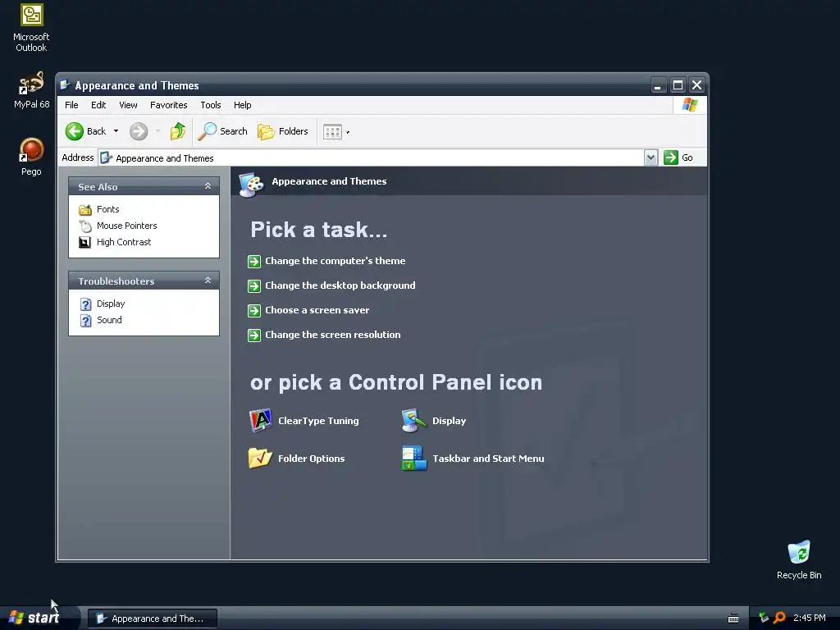Image resolution: width=840 pixels, height=630 pixels.
Task: Pick Choose a screen saver task
Action: click(x=317, y=310)
